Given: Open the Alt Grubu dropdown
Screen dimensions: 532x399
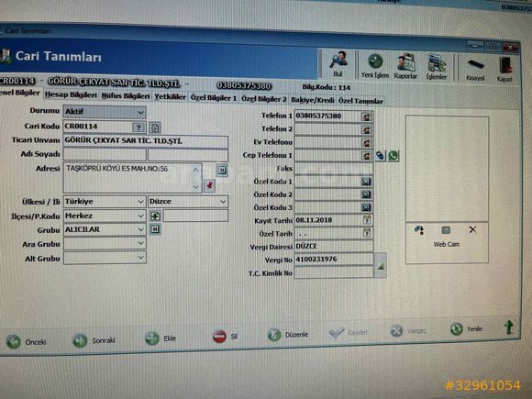Looking at the screenshot, I should click(x=105, y=258).
